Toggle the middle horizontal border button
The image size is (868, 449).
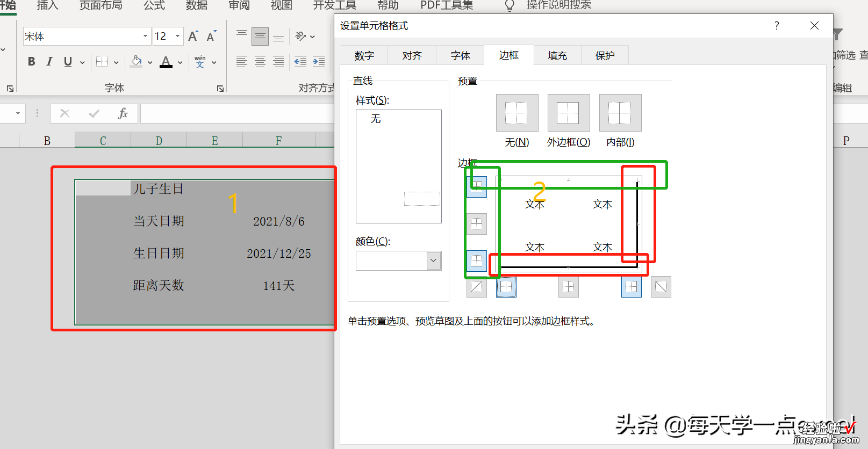(477, 224)
